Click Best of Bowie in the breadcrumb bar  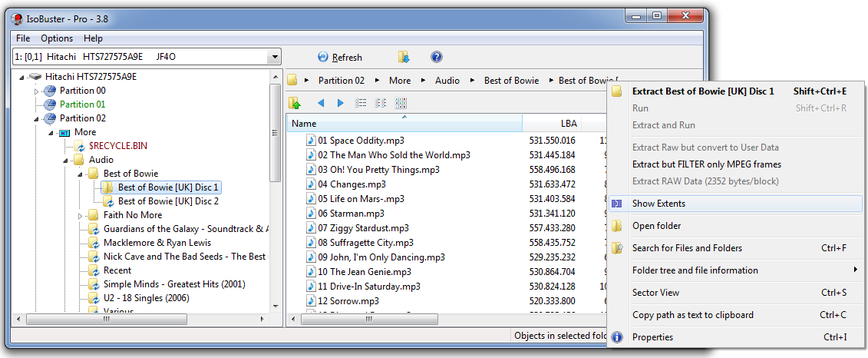511,81
